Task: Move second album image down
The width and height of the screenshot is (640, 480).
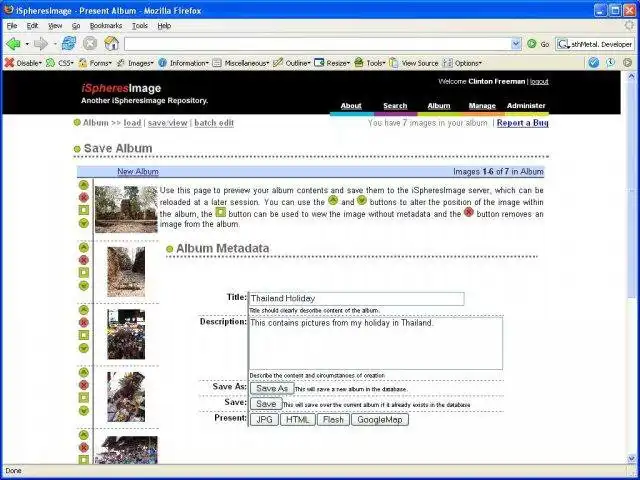Action: point(84,286)
